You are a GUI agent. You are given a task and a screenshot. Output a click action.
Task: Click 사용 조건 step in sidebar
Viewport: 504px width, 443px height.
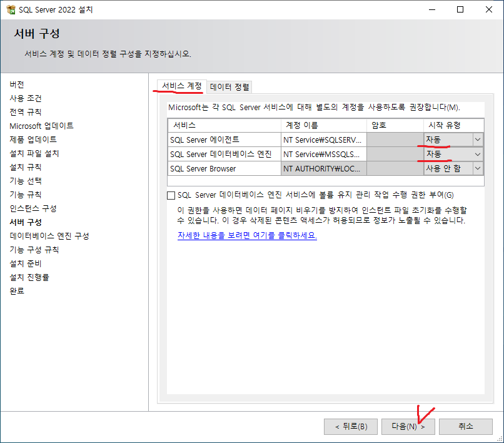[x=26, y=98]
